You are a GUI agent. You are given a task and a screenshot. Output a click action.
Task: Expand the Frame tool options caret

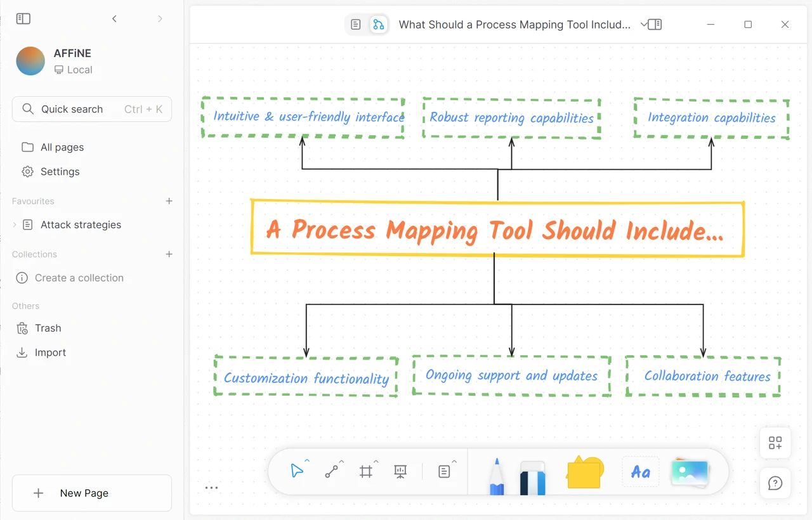click(x=376, y=461)
